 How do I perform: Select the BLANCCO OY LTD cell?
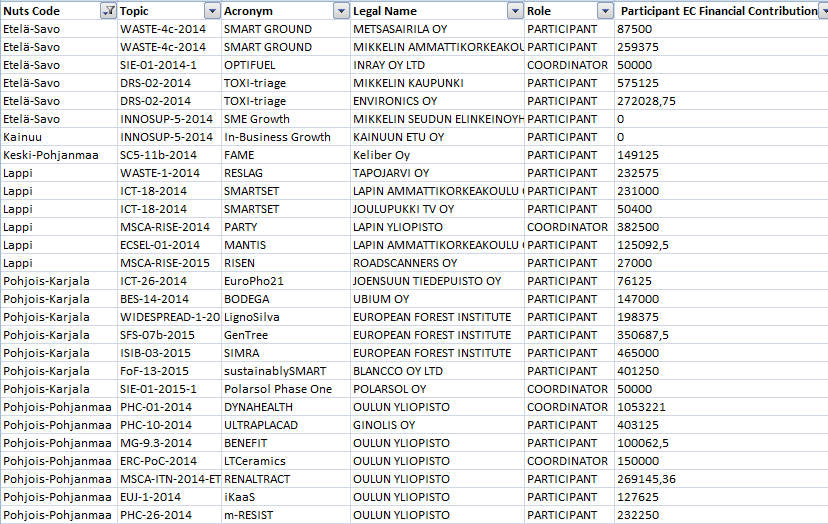437,371
